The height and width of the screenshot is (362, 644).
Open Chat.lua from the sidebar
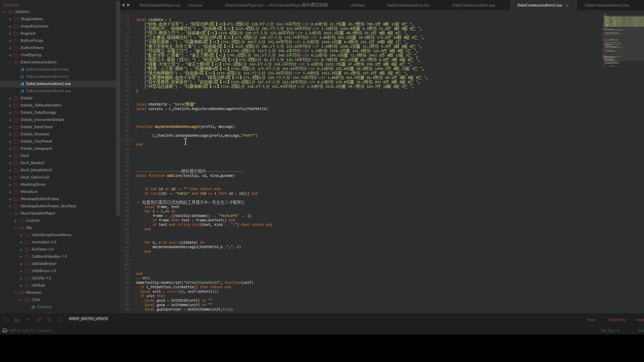tap(44, 307)
